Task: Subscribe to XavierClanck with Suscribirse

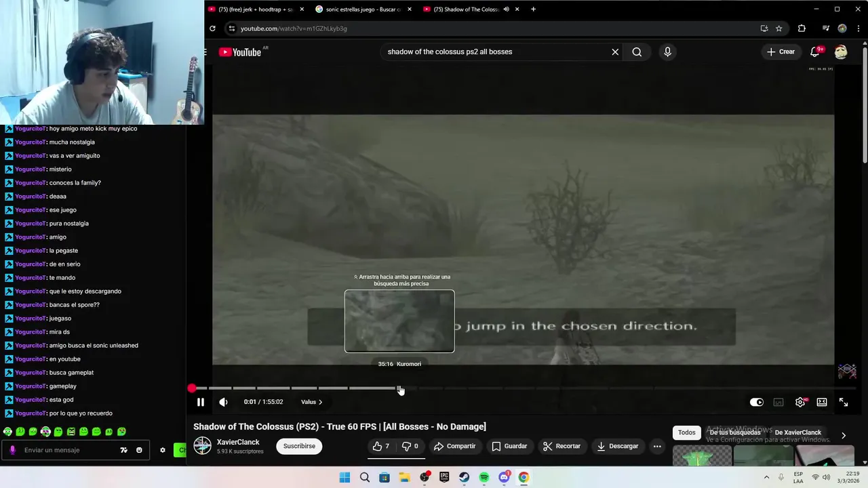Action: (x=299, y=446)
